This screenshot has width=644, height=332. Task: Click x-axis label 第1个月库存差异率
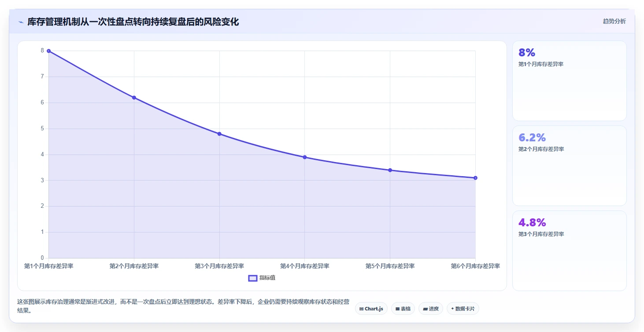(x=48, y=266)
